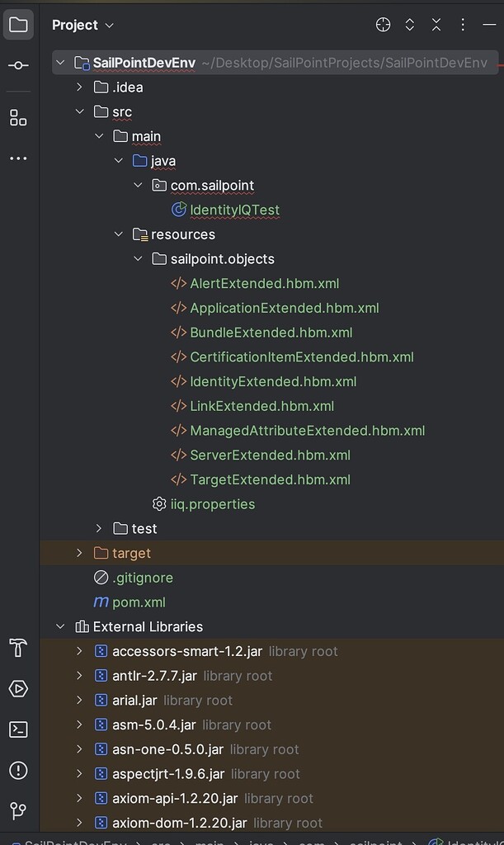Viewport: 504px width, 845px height.
Task: Open the Terminal tool window
Action: (18, 729)
